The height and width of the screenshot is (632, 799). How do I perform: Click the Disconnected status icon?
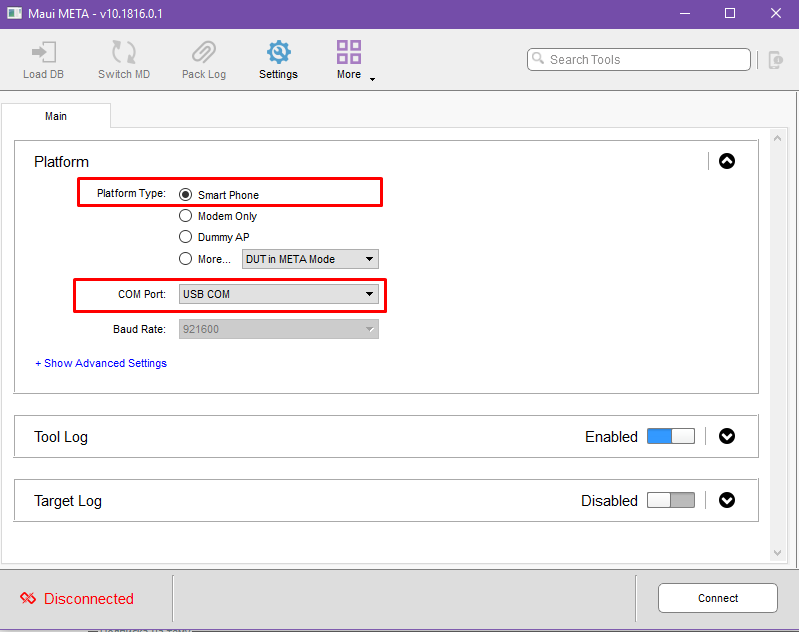coord(28,599)
